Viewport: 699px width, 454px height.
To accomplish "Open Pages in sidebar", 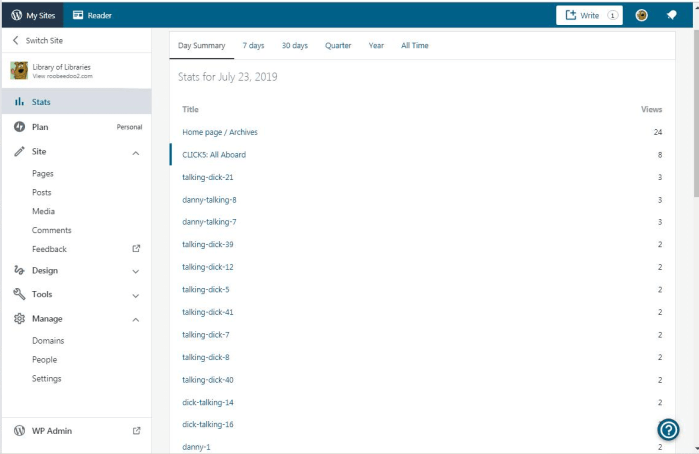I will pos(43,173).
